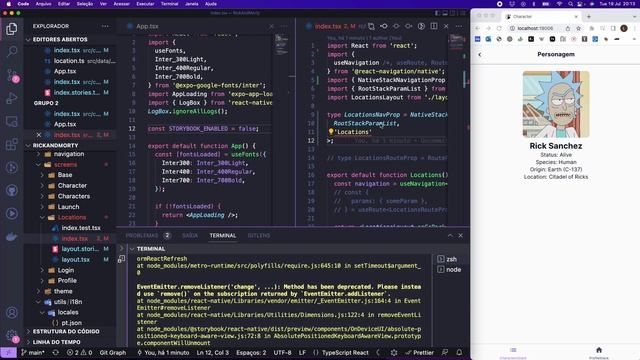Image resolution: width=640 pixels, height=360 pixels.
Task: Click 'Ln 12, Col 3' cursor position in status bar
Action: [213, 352]
